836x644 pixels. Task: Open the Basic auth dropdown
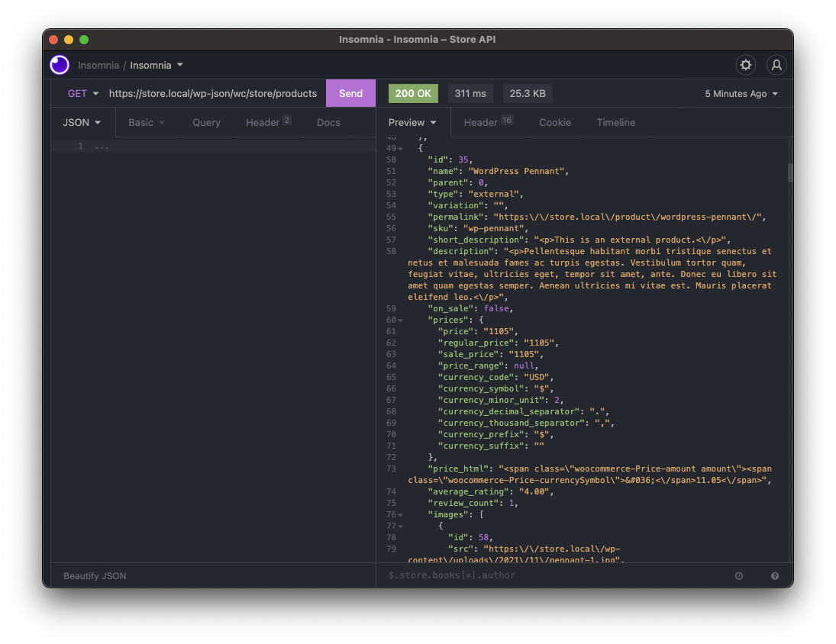point(146,122)
